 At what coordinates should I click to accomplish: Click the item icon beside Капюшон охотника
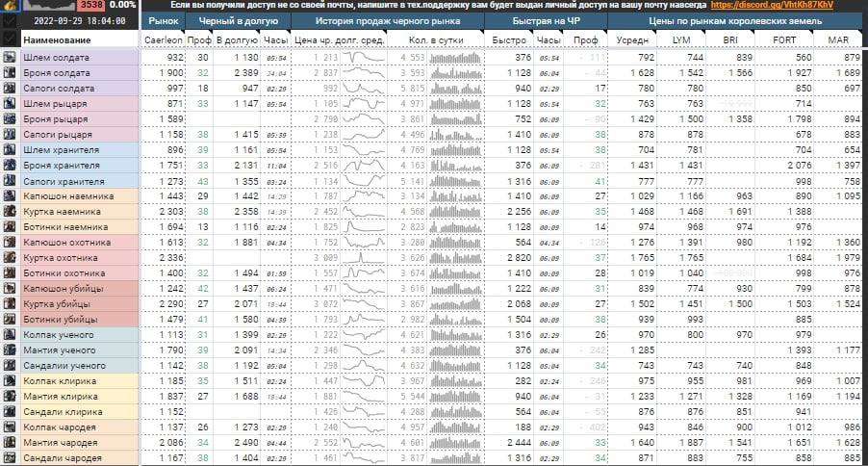click(10, 242)
